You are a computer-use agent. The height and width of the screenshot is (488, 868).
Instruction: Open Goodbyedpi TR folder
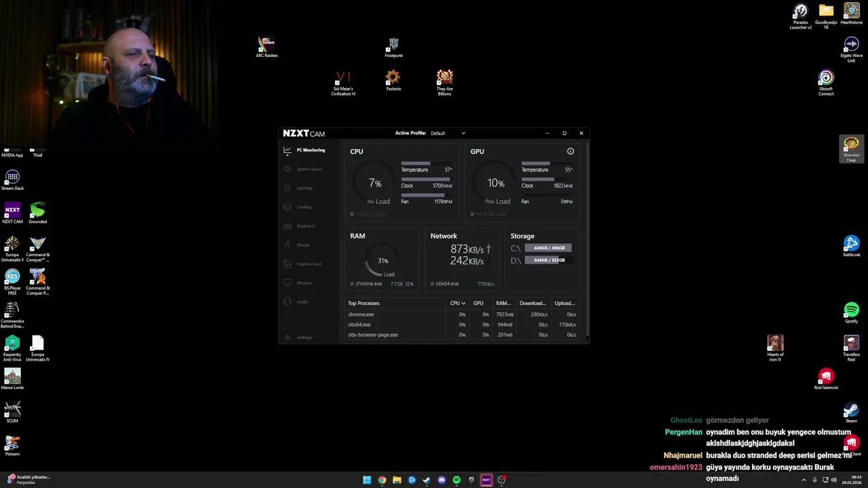coord(826,16)
